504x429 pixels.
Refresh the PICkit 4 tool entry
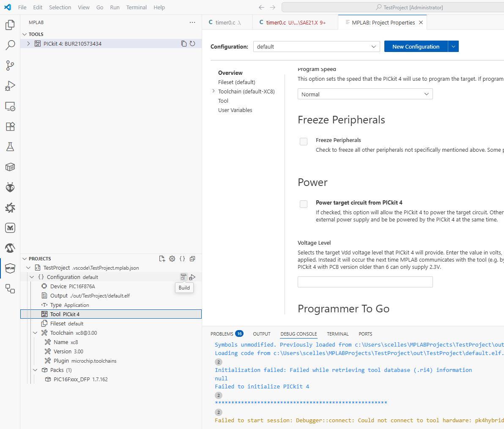pos(192,44)
